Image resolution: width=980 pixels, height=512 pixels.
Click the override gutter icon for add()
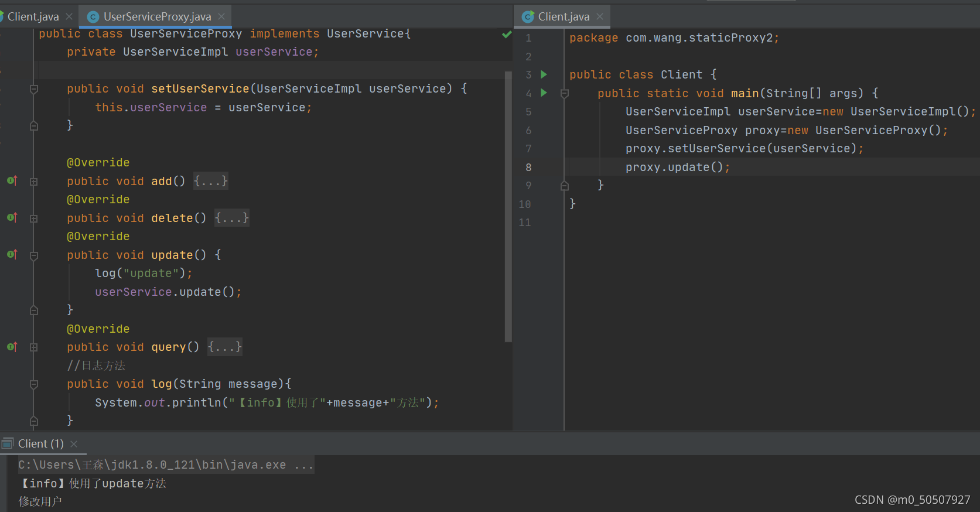click(x=12, y=180)
